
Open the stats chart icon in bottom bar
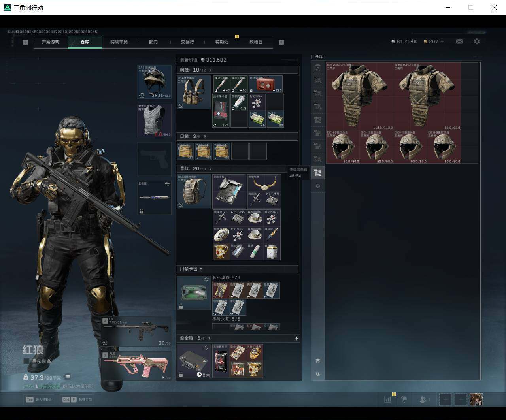(388, 400)
